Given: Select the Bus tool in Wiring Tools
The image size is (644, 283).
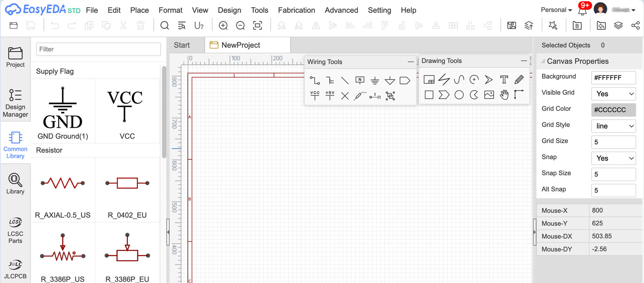Looking at the screenshot, I should point(330,81).
